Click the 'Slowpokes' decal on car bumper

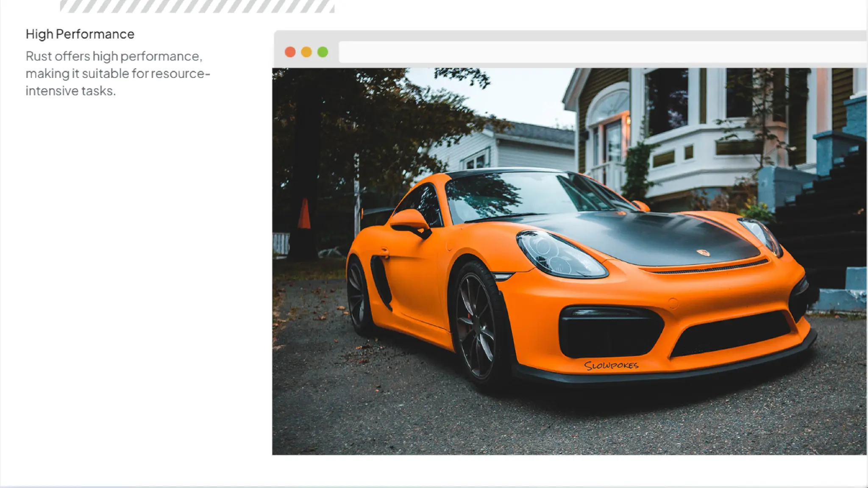click(611, 366)
